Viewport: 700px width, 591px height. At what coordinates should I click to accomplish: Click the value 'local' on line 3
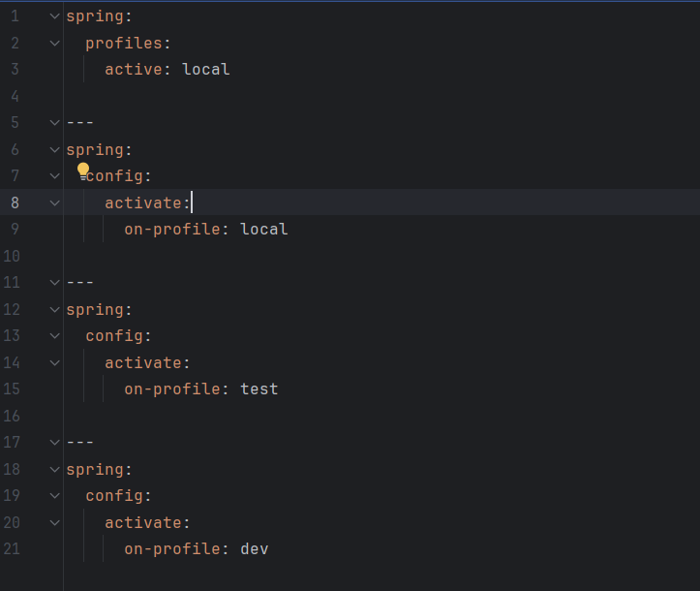tap(206, 69)
